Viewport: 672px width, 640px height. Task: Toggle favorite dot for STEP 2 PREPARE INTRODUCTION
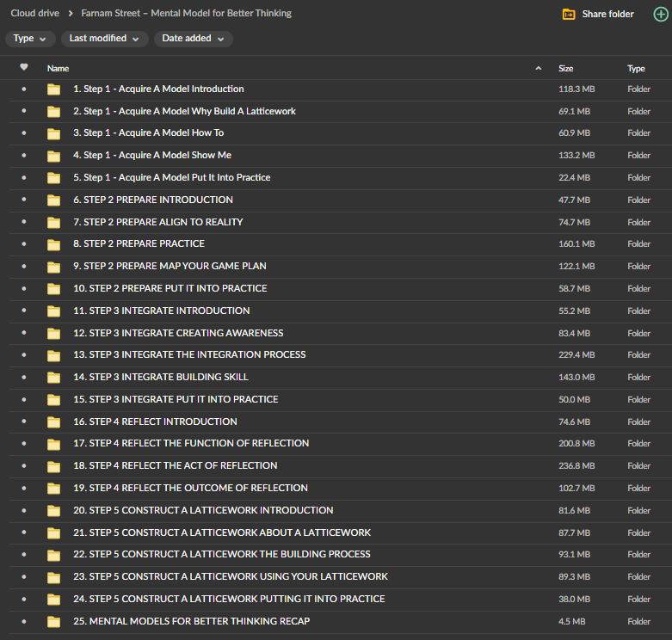click(24, 200)
